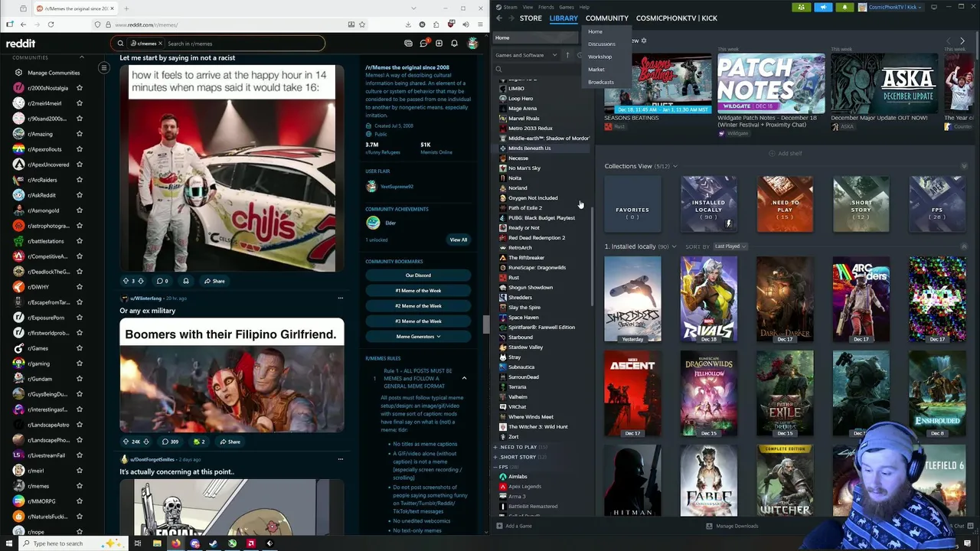Open COMMUNITY tab in Steam
The height and width of the screenshot is (551, 980).
pos(607,18)
